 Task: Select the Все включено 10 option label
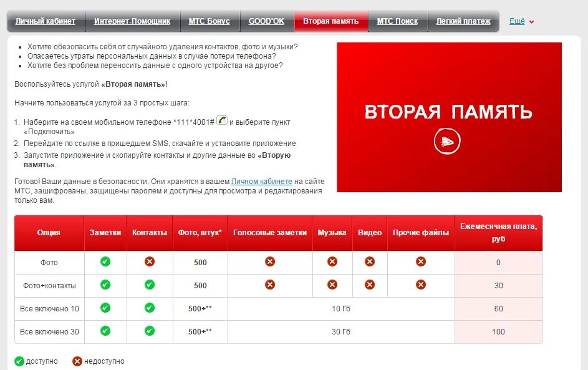(x=49, y=309)
